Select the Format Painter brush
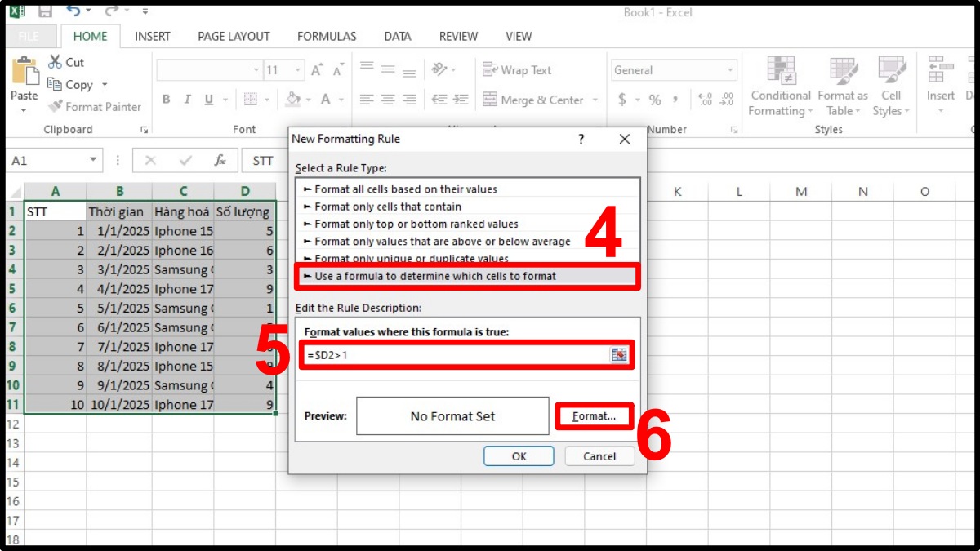Screen dimensions: 980x551 (x=56, y=106)
